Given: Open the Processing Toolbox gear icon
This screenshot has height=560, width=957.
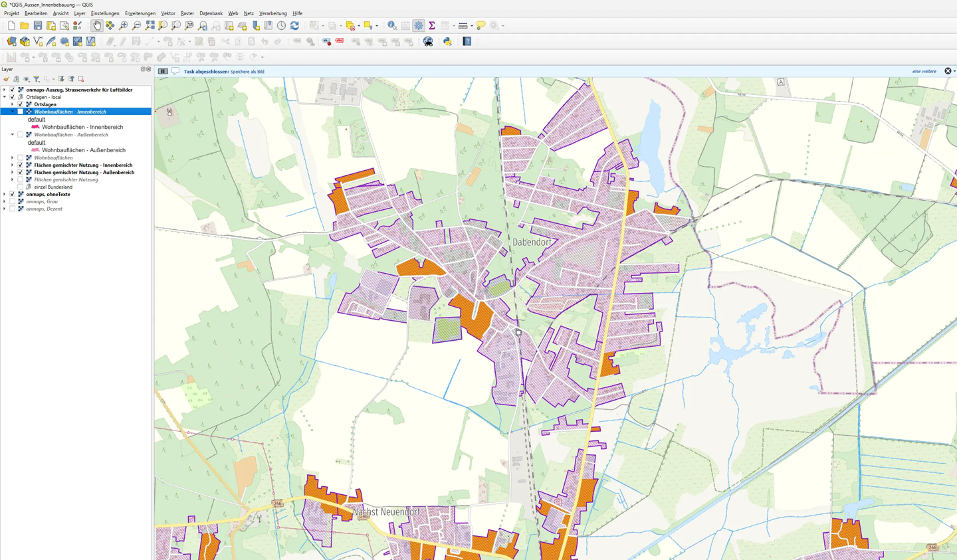Looking at the screenshot, I should [419, 25].
